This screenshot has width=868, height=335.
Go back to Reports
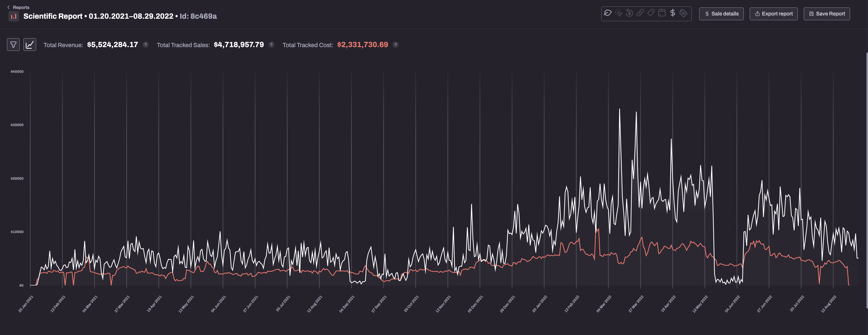coord(18,7)
